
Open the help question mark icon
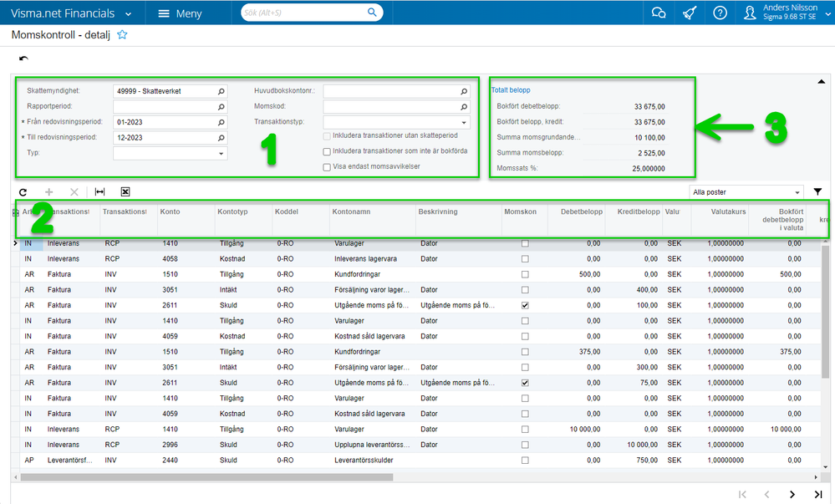coord(720,13)
